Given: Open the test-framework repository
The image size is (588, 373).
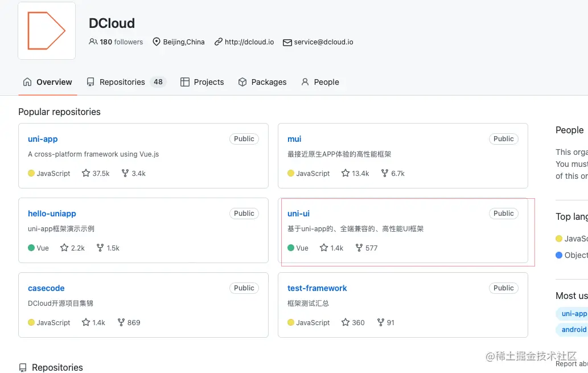Looking at the screenshot, I should point(317,288).
